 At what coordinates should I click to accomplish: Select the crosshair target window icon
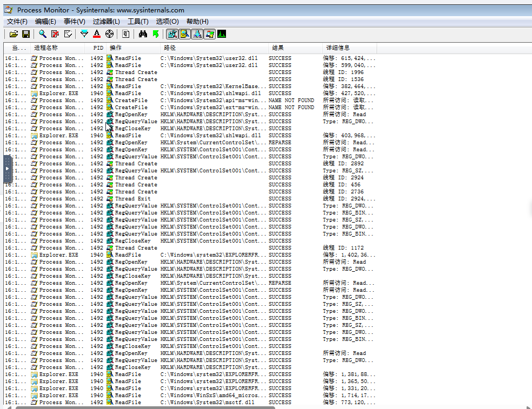pyautogui.click(x=109, y=34)
